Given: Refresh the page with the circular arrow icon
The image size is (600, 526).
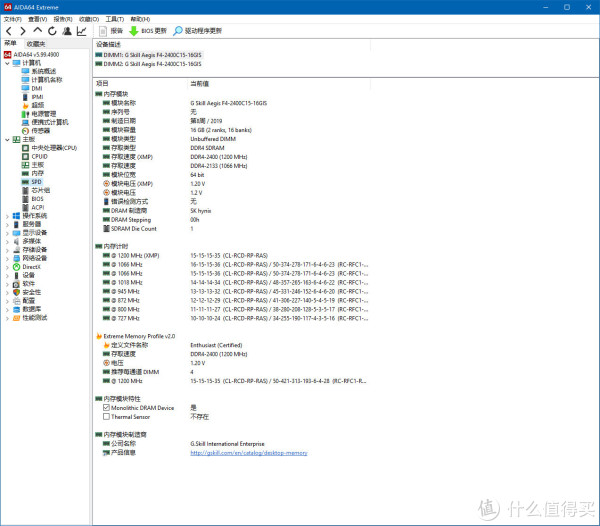Looking at the screenshot, I should pos(52,31).
